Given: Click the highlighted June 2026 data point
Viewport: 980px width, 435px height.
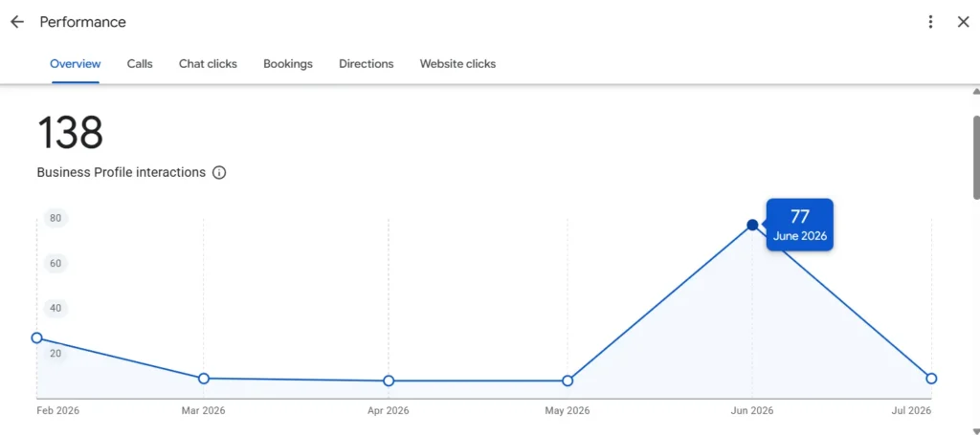Looking at the screenshot, I should [752, 225].
